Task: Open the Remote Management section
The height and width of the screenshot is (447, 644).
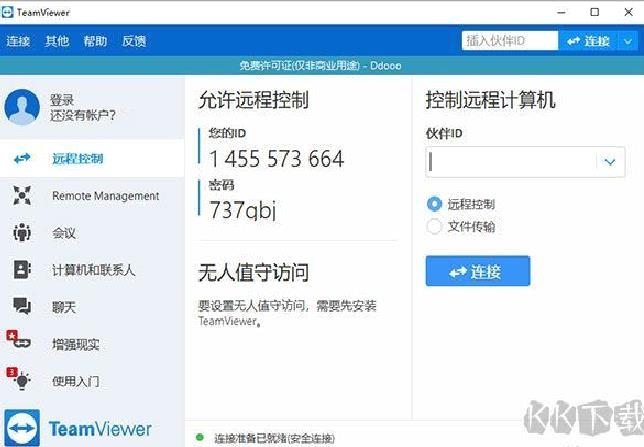Action: tap(92, 196)
